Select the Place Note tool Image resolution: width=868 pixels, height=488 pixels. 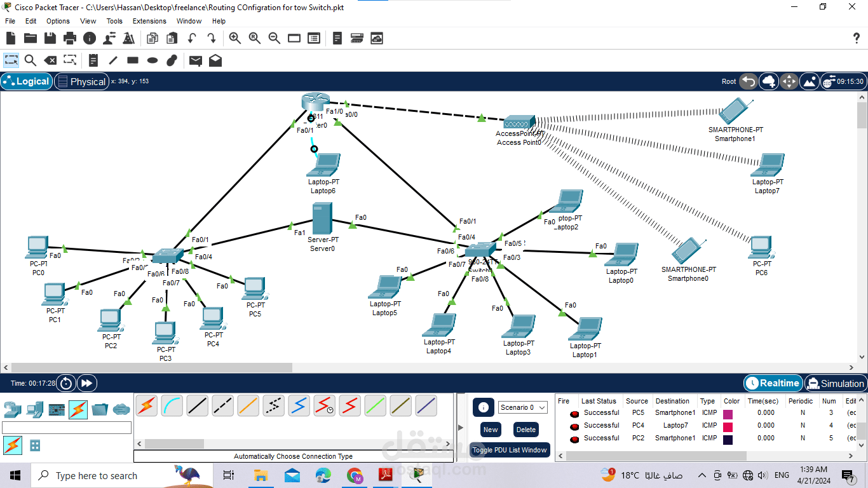(x=93, y=60)
